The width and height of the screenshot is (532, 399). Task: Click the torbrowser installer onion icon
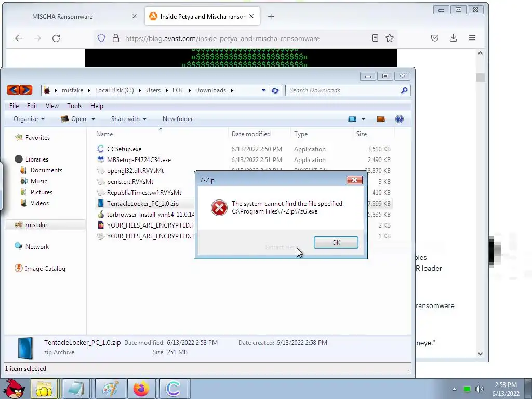100,215
